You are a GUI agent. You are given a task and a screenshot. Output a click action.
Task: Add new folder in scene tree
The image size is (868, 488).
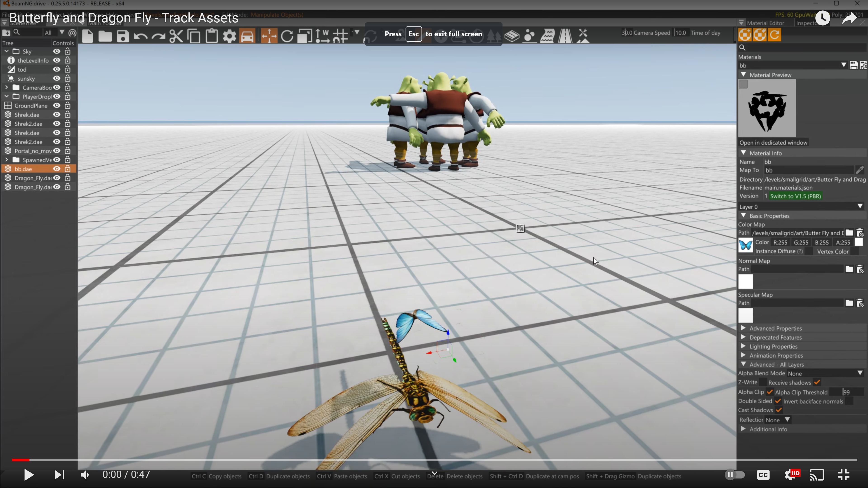[x=6, y=33]
